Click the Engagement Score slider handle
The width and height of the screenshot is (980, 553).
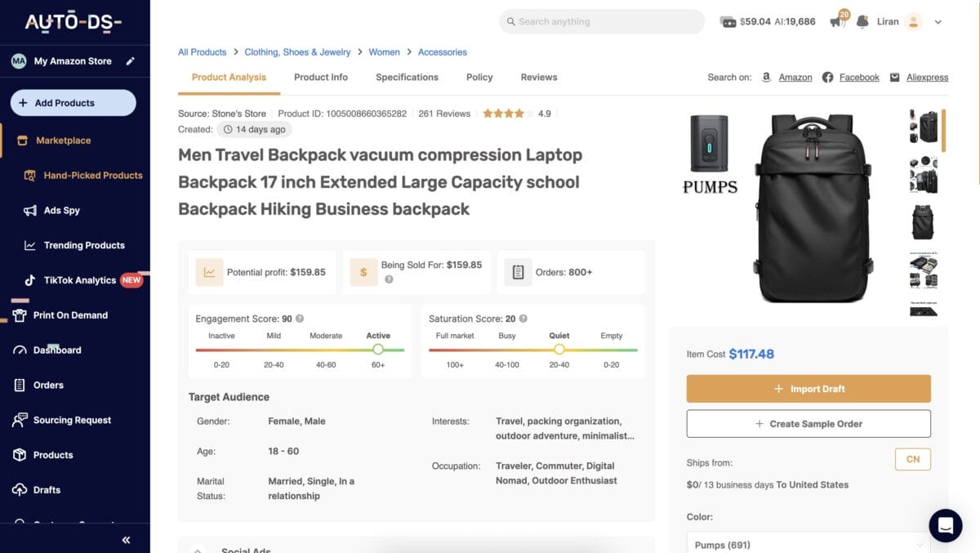tap(378, 349)
